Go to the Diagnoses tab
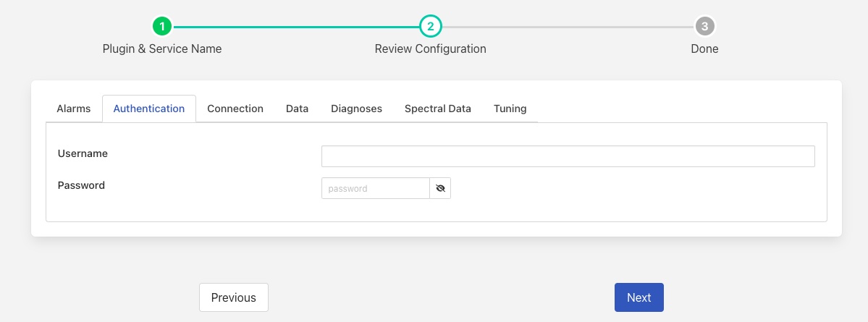The width and height of the screenshot is (868, 322). click(356, 109)
